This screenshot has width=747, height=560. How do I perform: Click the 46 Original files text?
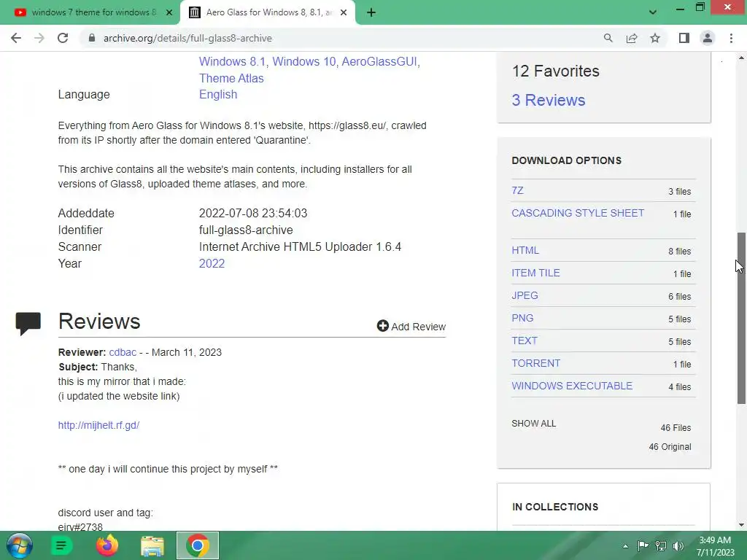670,447
